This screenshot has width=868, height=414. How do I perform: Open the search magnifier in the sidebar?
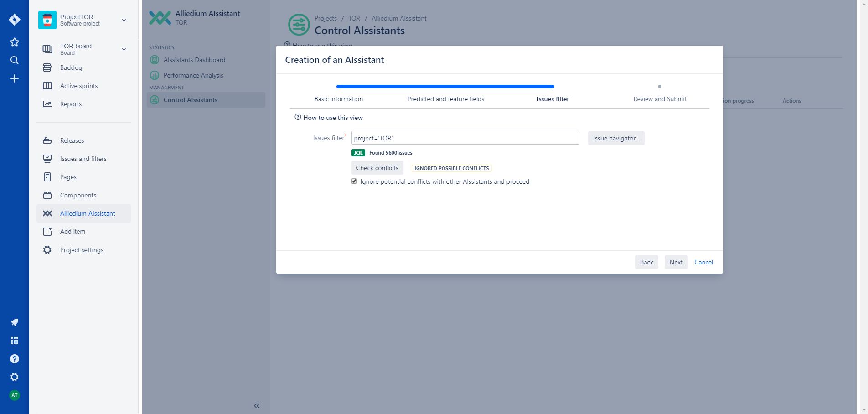click(15, 60)
